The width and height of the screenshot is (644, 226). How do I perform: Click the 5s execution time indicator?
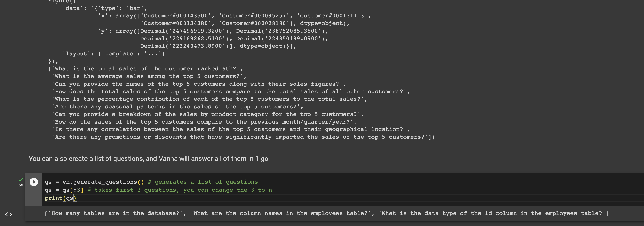point(20,185)
